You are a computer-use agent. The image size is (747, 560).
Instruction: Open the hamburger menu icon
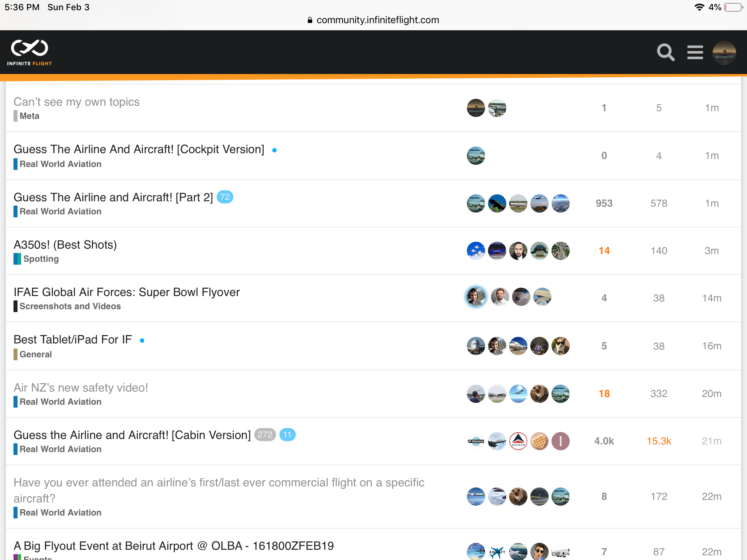[x=695, y=52]
